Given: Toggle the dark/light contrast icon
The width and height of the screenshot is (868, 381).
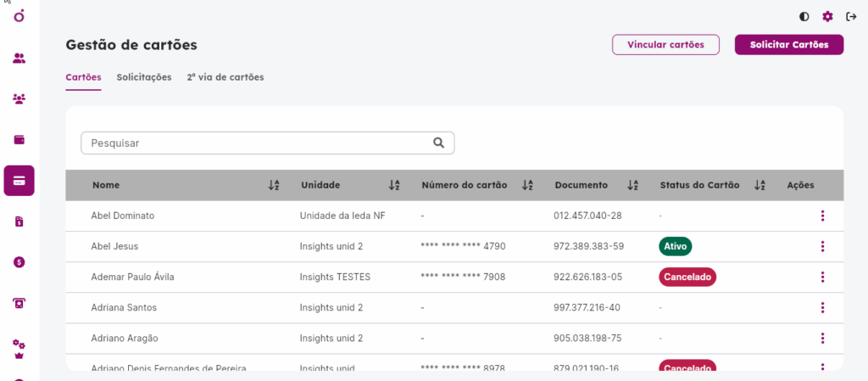Looking at the screenshot, I should click(x=804, y=17).
